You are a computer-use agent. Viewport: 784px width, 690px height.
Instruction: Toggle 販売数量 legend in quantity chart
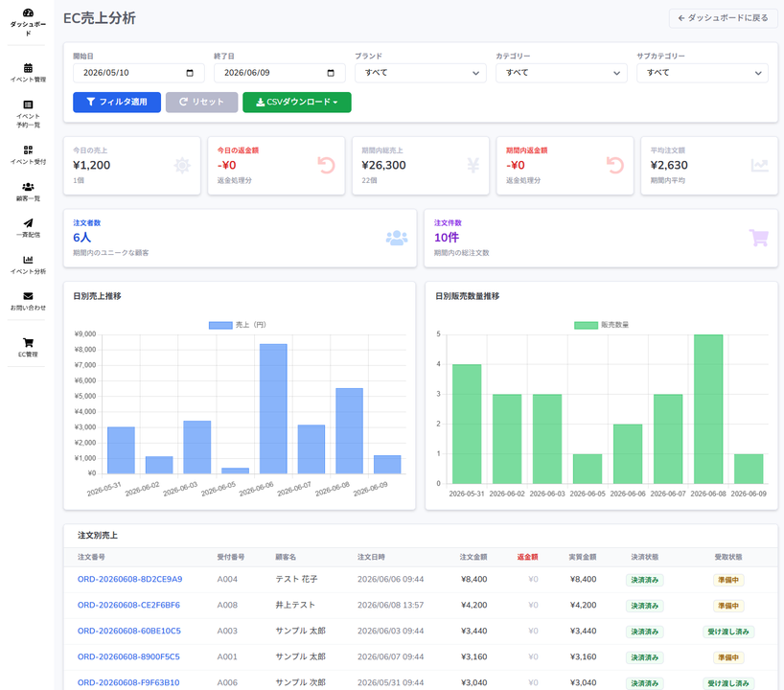coord(602,325)
